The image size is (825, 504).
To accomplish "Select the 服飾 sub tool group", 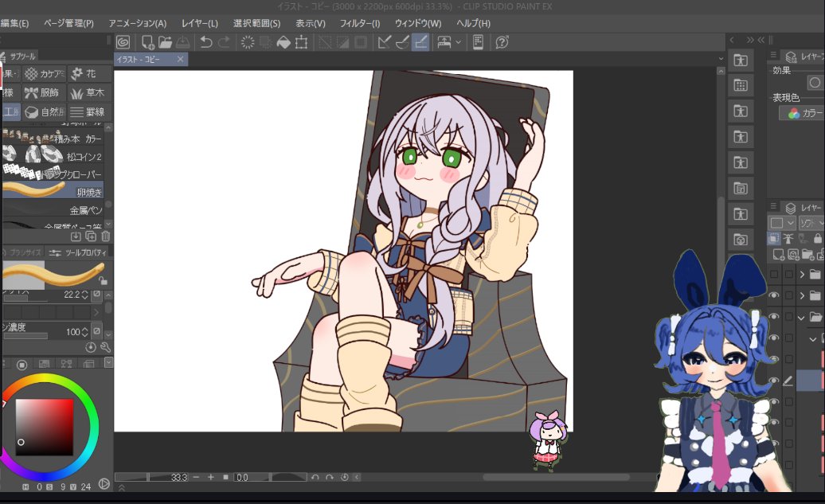I will coord(45,92).
